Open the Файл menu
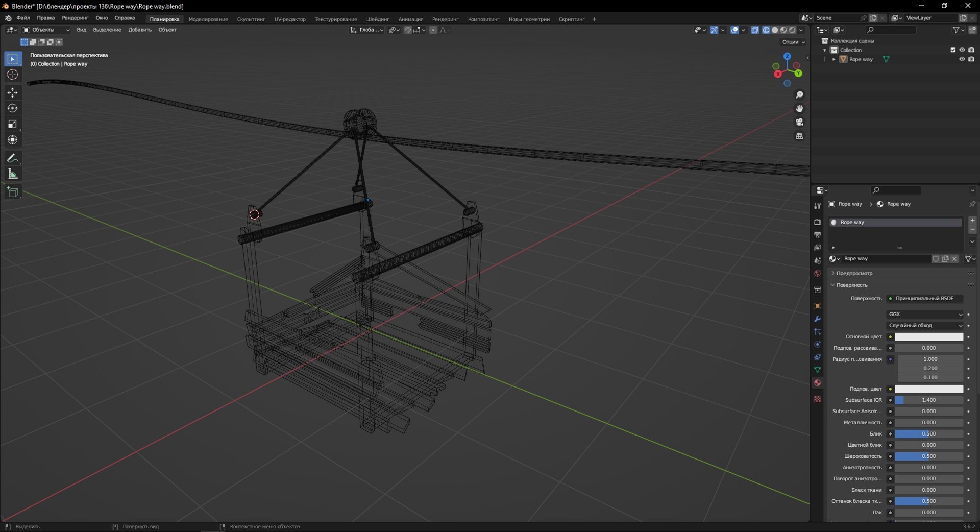This screenshot has height=532, width=980. (23, 18)
